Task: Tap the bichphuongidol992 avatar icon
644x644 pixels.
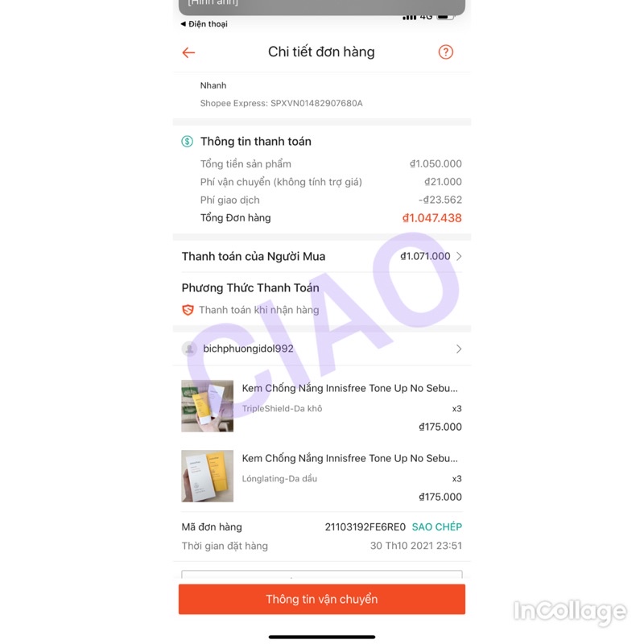Action: pos(189,349)
